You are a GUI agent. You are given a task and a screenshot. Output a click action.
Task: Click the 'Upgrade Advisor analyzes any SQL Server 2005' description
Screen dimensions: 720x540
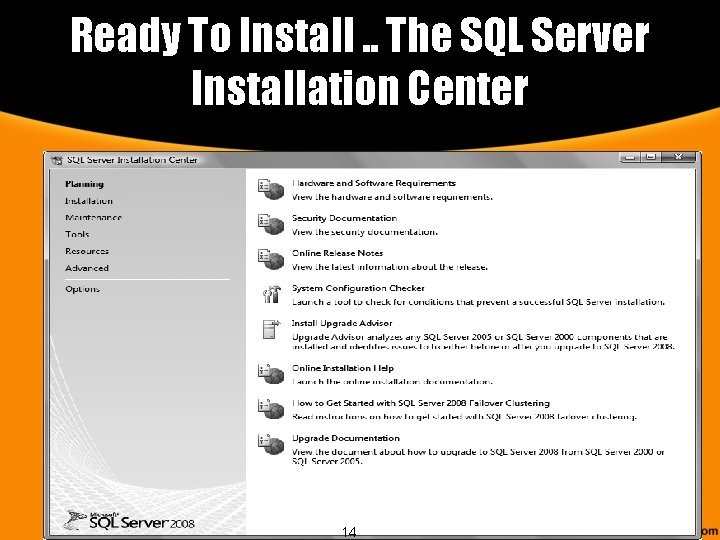(x=483, y=342)
